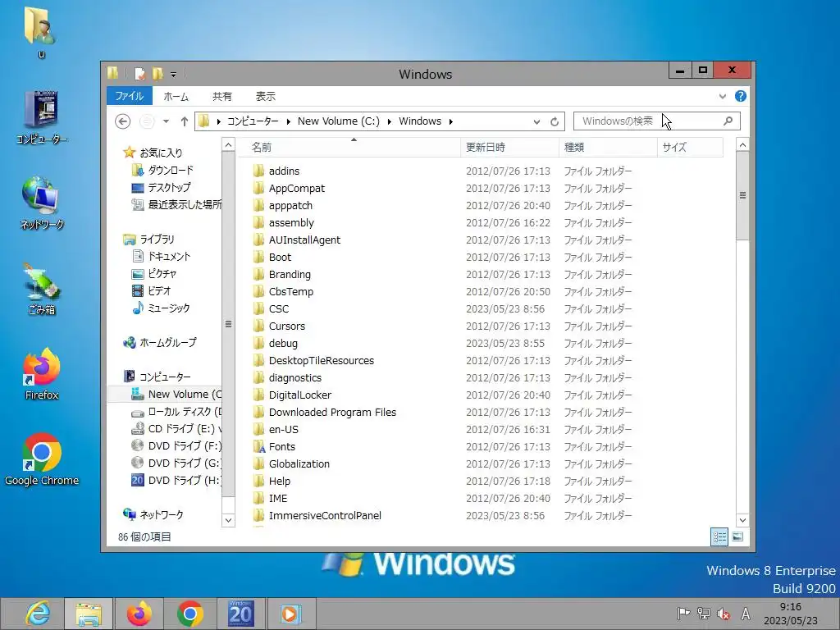
Task: Click the file list scrollbar down arrow
Action: 742,520
